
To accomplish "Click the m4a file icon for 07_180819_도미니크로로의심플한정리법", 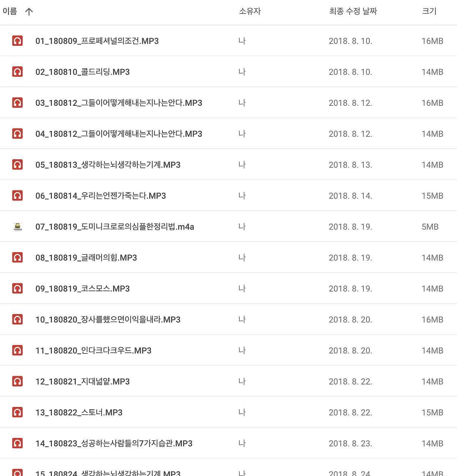I will coord(17,226).
